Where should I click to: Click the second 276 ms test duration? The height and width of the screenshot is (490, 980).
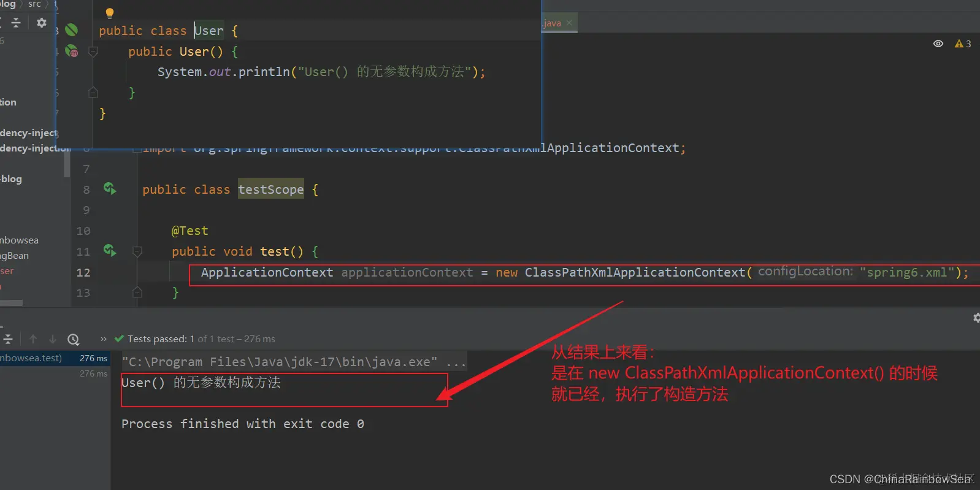click(93, 373)
